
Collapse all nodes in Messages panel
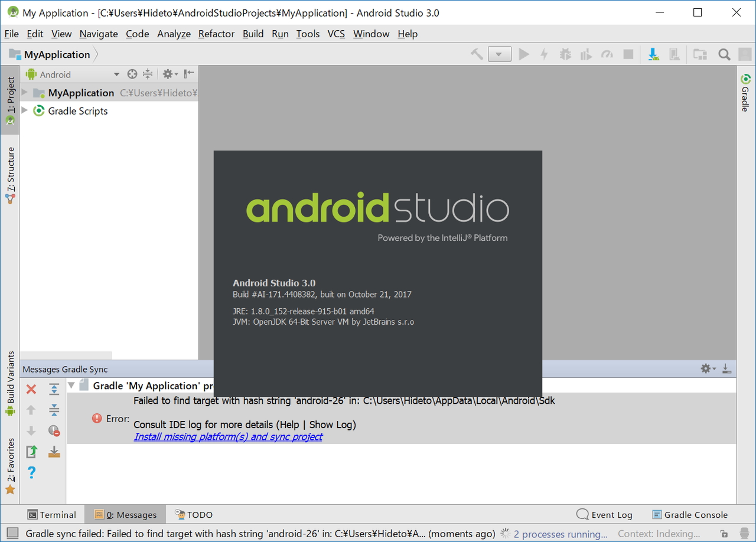[x=54, y=410]
